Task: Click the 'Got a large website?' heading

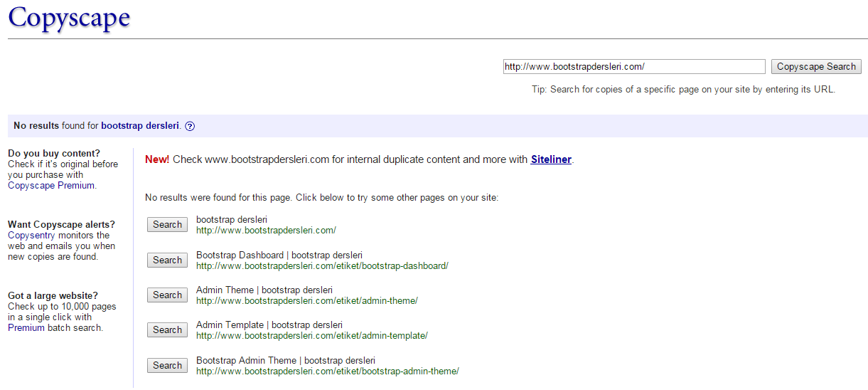Action: (53, 295)
